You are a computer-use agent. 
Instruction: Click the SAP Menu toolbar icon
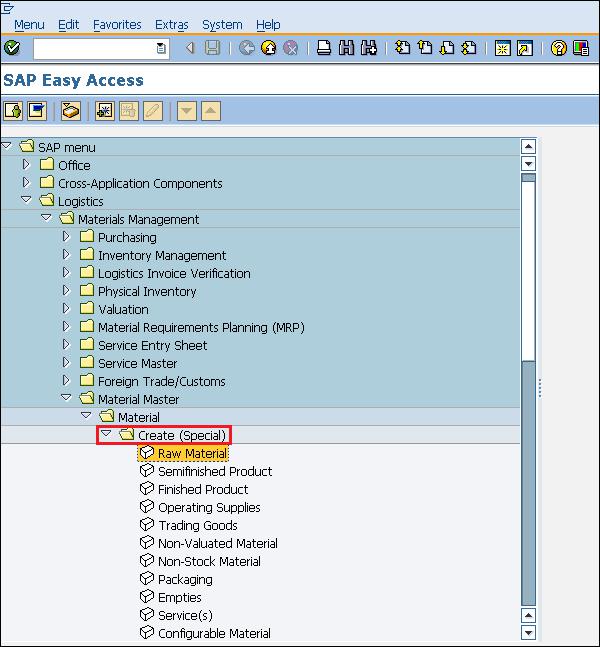[37, 111]
